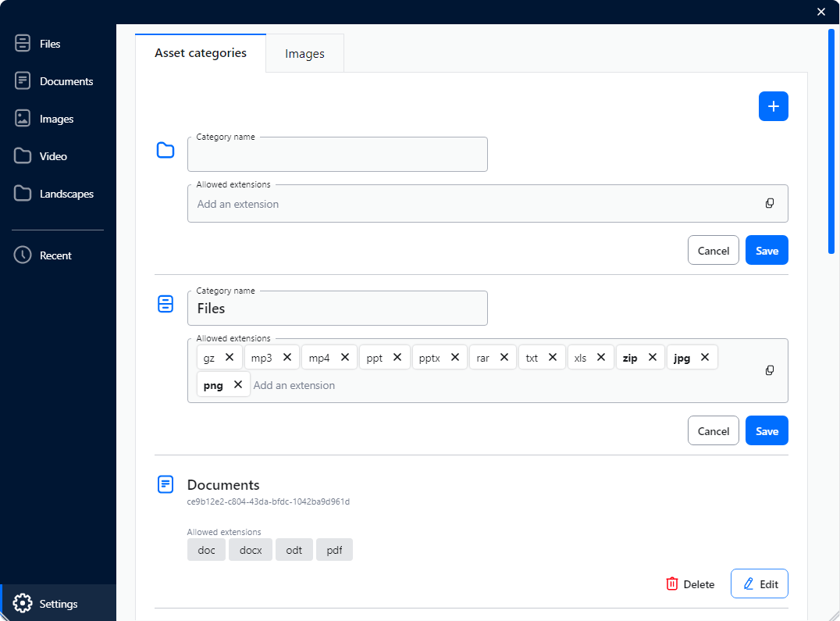Cancel the new empty category form
Screen dimensions: 840x621
click(x=713, y=250)
